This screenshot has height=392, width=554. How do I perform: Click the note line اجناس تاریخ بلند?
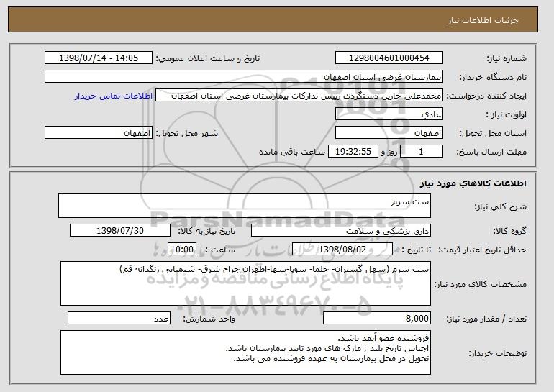(x=327, y=349)
